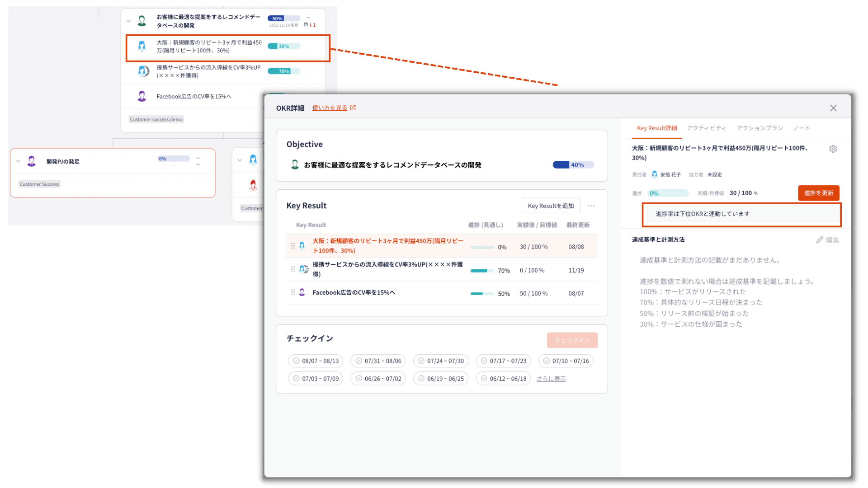Image resolution: width=868 pixels, height=488 pixels.
Task: Open the アクションプラン tab
Action: pyautogui.click(x=759, y=128)
